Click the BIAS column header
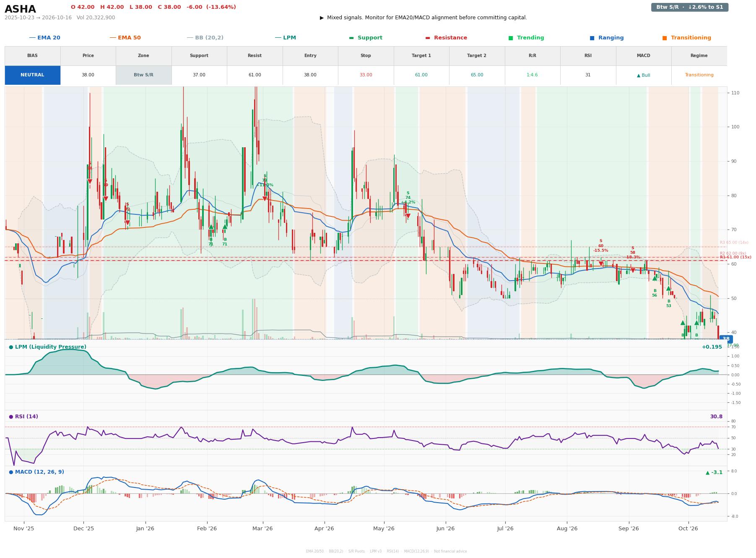The image size is (756, 558). (x=32, y=56)
